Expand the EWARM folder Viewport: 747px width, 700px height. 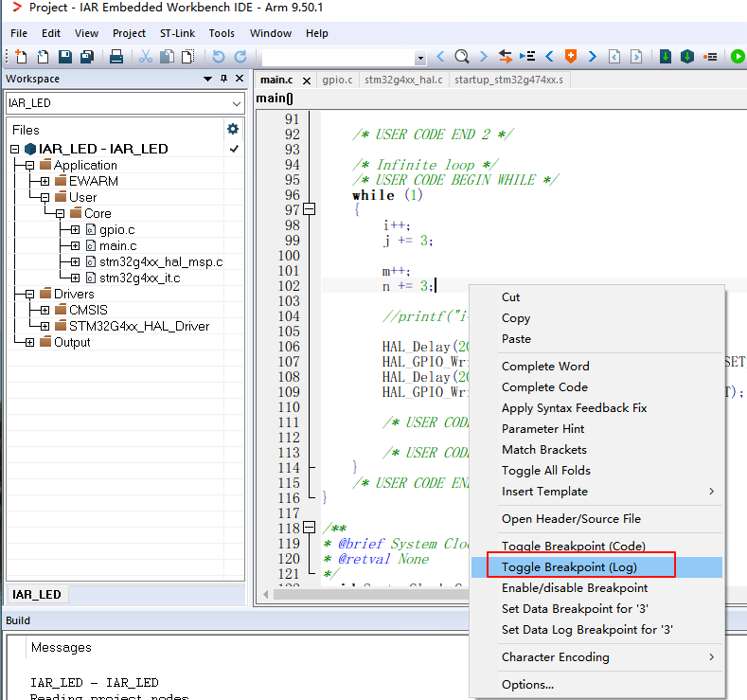pos(45,182)
